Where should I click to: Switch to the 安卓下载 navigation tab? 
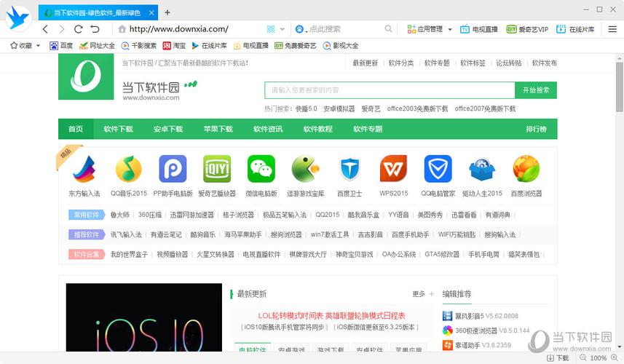pos(167,129)
